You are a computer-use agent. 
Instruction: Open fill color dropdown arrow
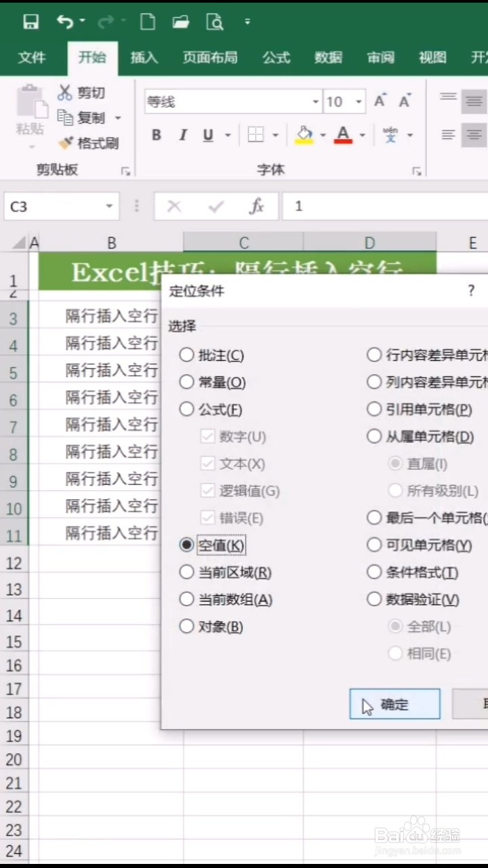pos(323,136)
